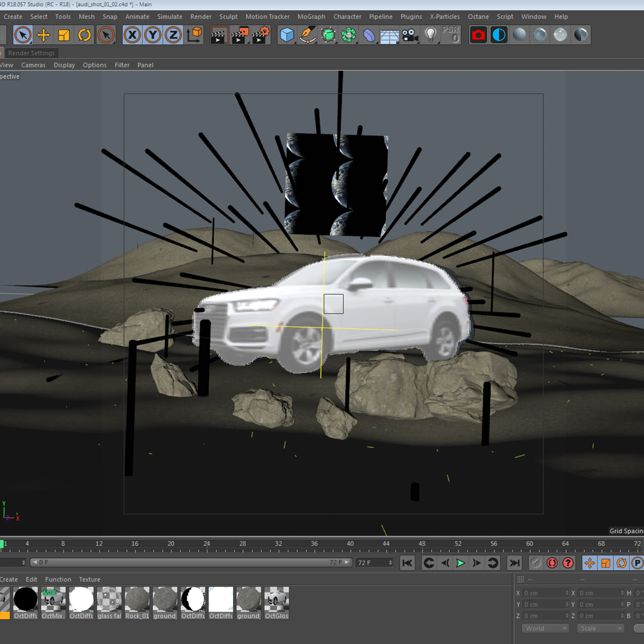
Task: Step to next frame
Action: pyautogui.click(x=477, y=563)
